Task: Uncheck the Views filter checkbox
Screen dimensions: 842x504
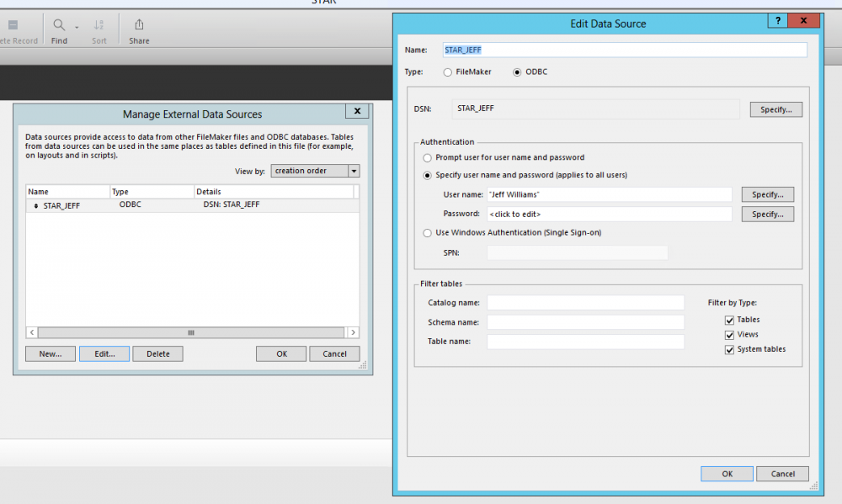Action: [729, 335]
